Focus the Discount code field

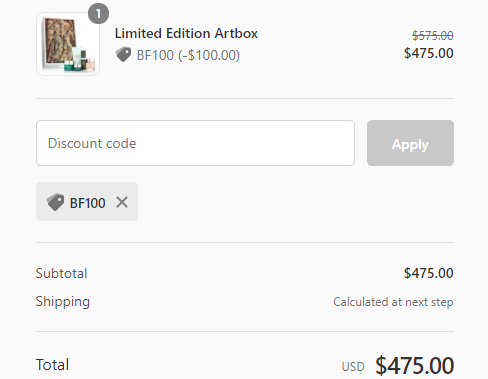[195, 143]
